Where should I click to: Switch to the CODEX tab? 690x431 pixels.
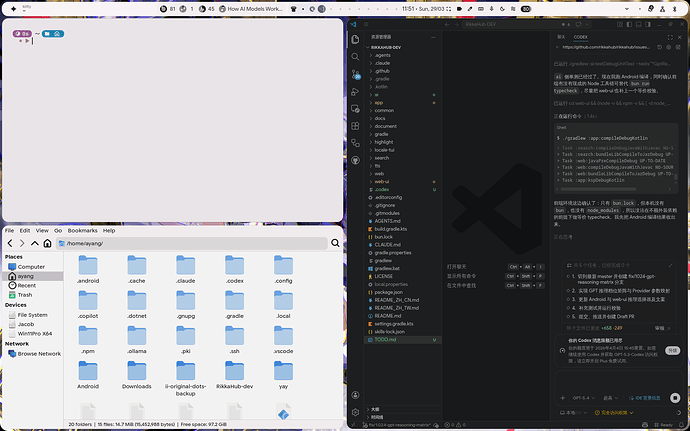580,37
